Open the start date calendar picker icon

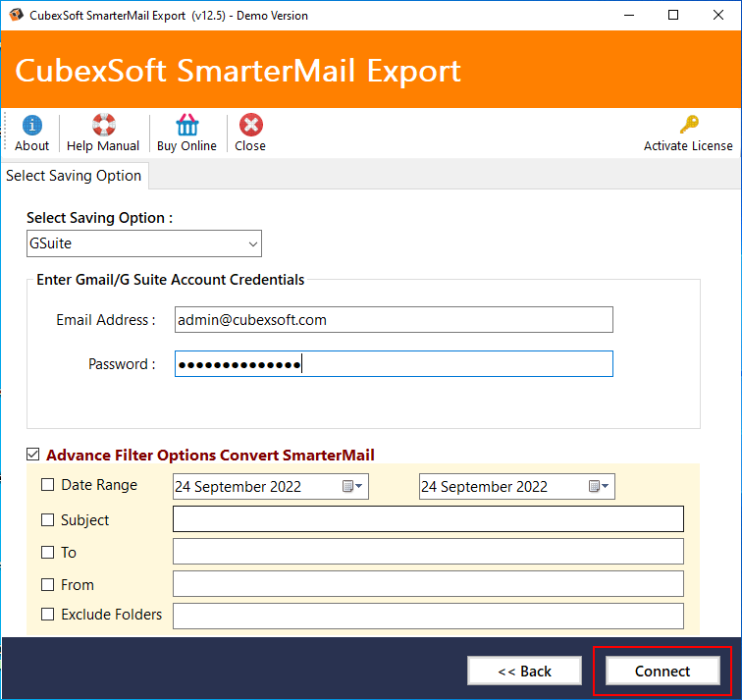click(x=352, y=487)
